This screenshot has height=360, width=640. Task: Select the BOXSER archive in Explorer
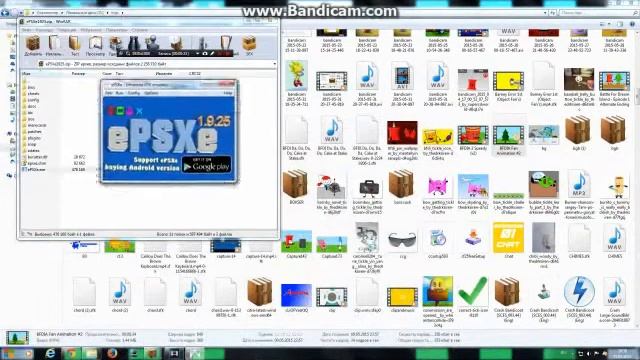tap(296, 188)
